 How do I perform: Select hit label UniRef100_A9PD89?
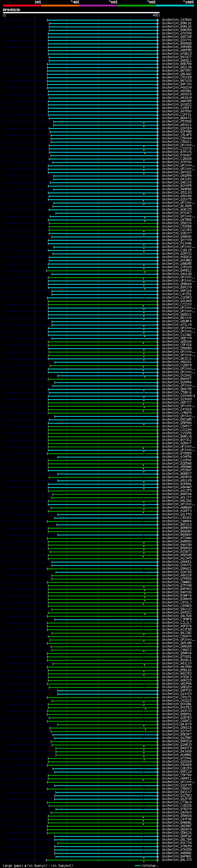[x=177, y=47]
